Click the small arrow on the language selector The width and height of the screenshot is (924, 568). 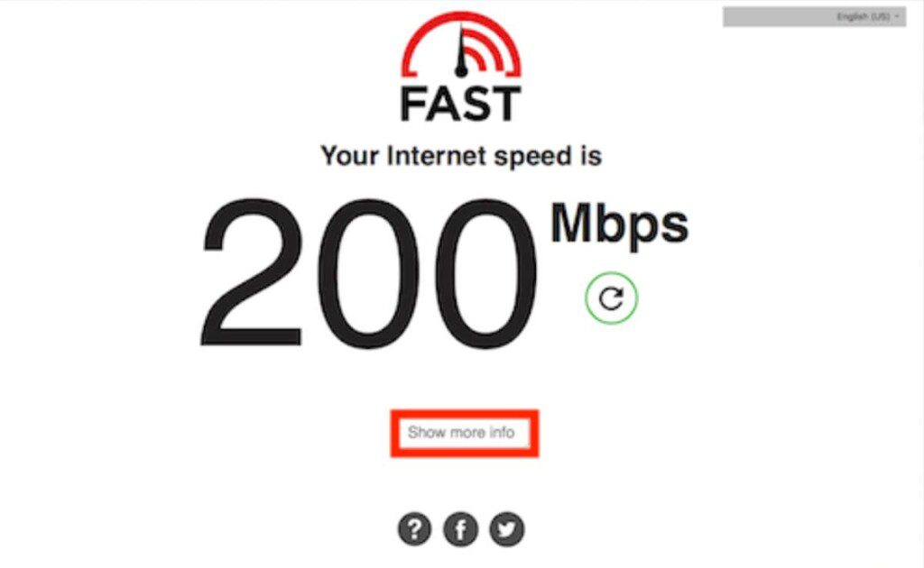(897, 16)
